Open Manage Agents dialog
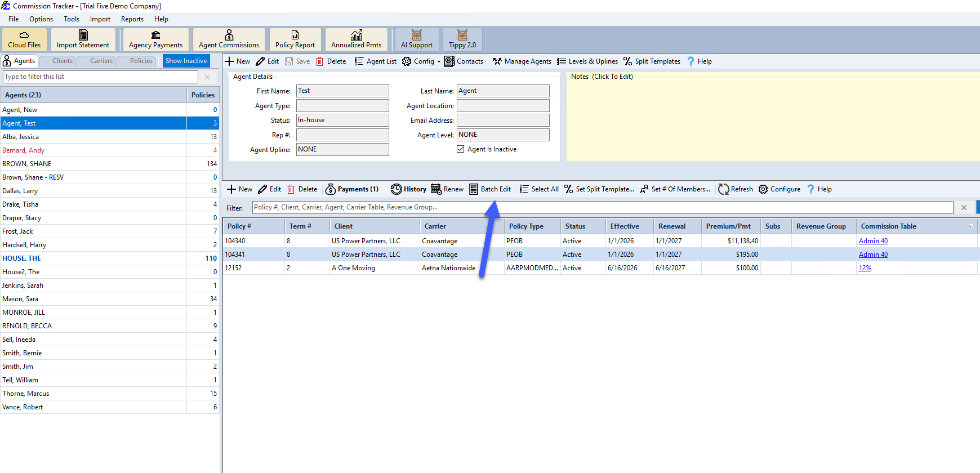 (x=522, y=61)
